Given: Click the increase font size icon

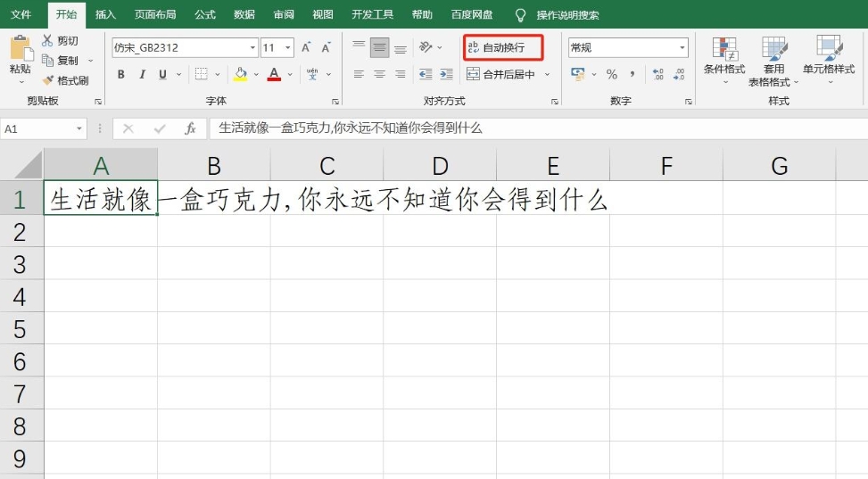Looking at the screenshot, I should [306, 47].
